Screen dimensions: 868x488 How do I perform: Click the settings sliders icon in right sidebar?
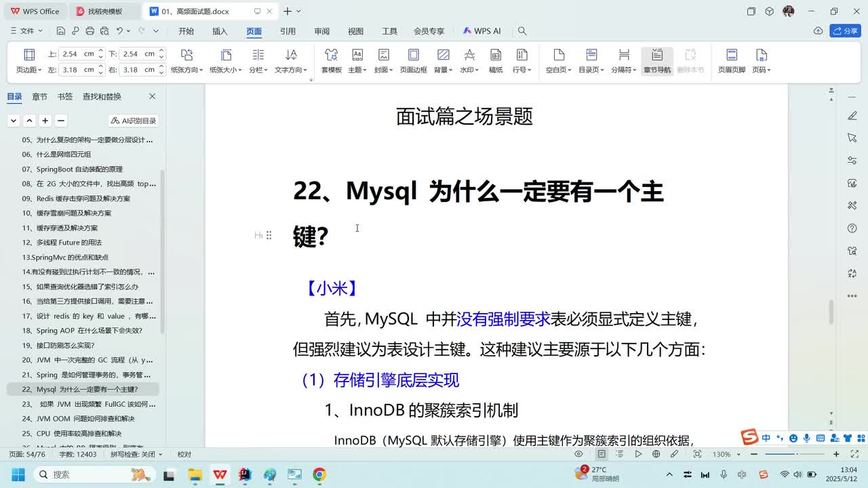click(x=852, y=161)
